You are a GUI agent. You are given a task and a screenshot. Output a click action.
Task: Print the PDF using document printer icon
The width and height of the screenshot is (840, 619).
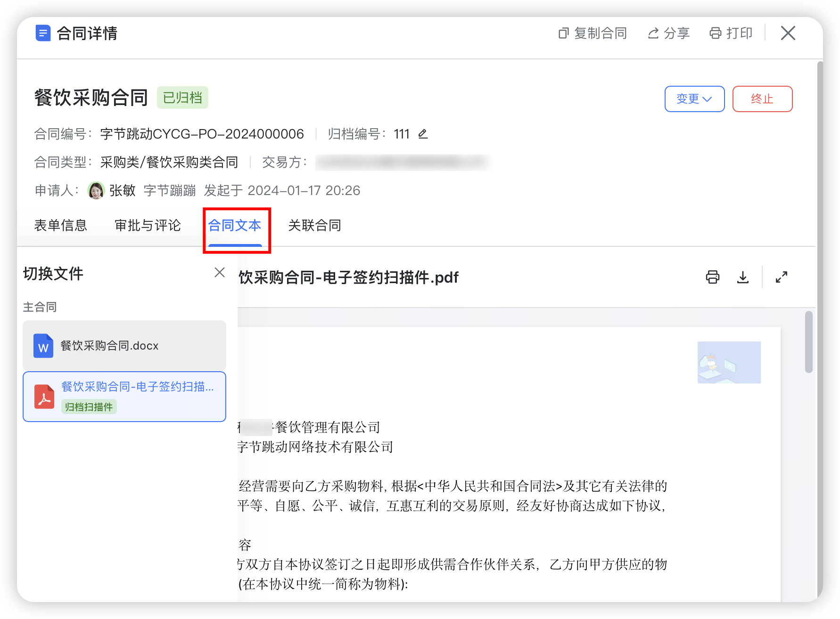712,277
